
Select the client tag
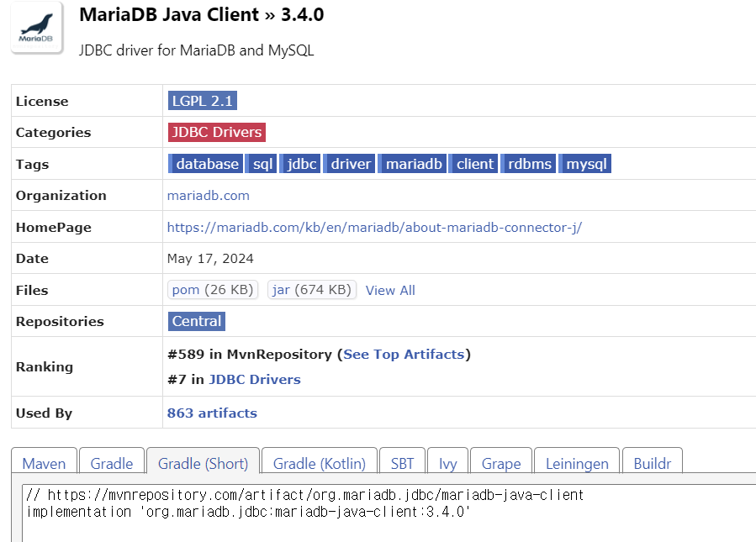(474, 164)
